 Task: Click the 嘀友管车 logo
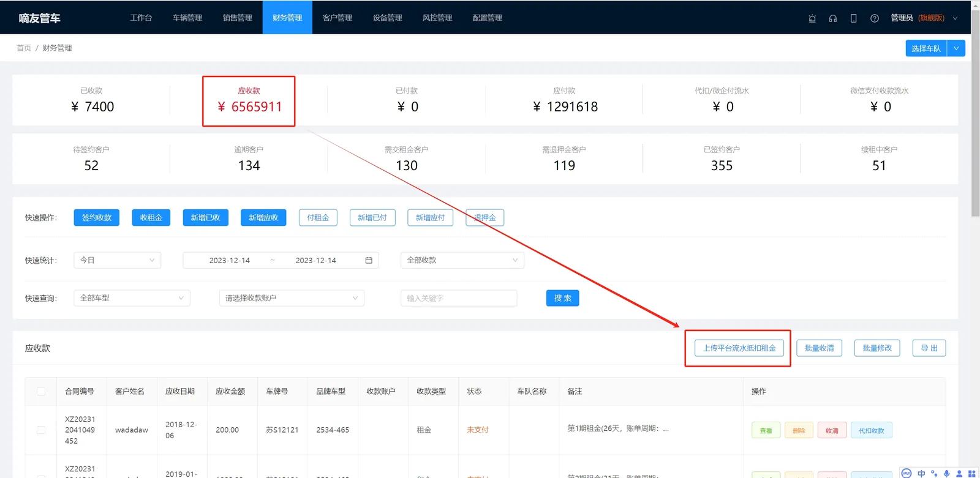pos(40,18)
